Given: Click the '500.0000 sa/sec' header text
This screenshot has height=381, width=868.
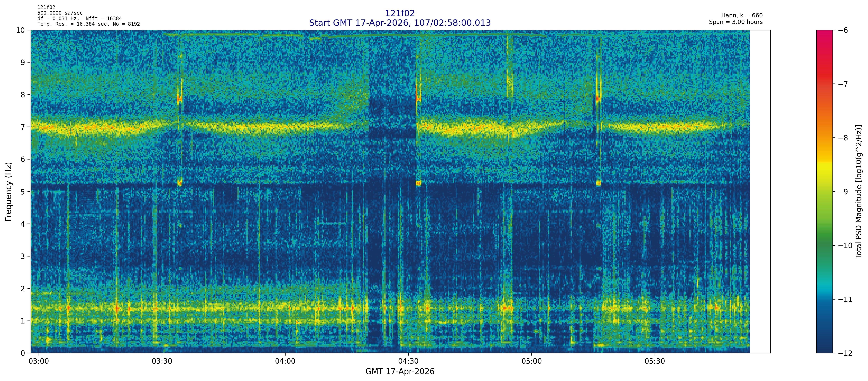Looking at the screenshot, I should coord(60,13).
